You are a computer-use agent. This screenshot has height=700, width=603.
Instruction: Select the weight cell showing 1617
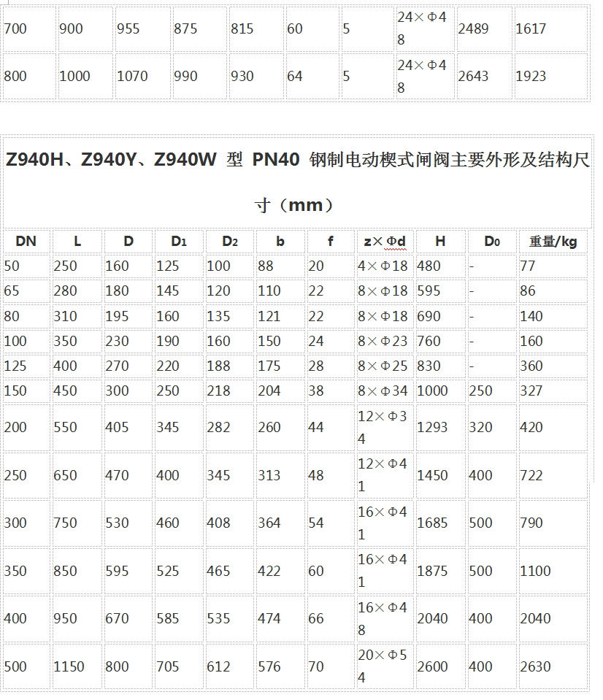[x=550, y=29]
